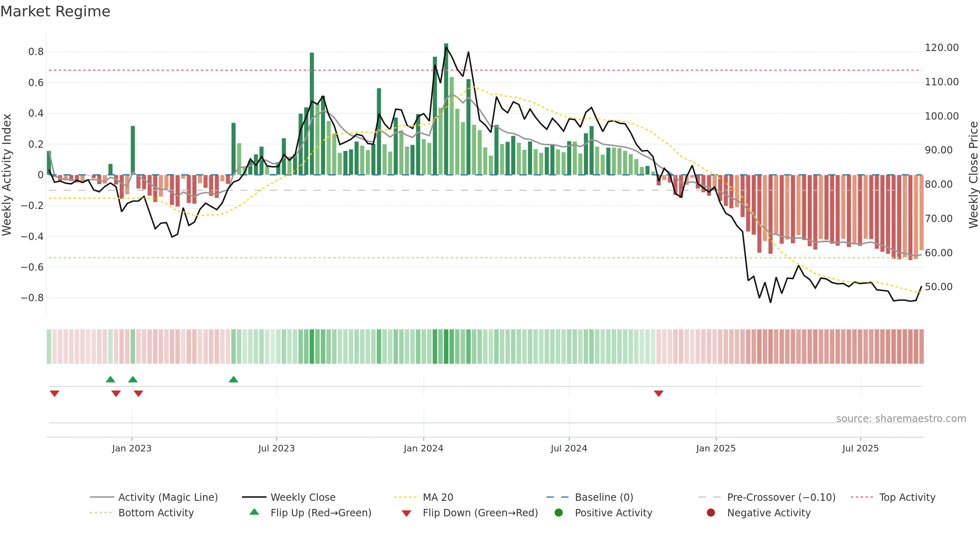Click the source: sharemaestro.com text
Image resolution: width=980 pixels, height=551 pixels.
click(901, 419)
